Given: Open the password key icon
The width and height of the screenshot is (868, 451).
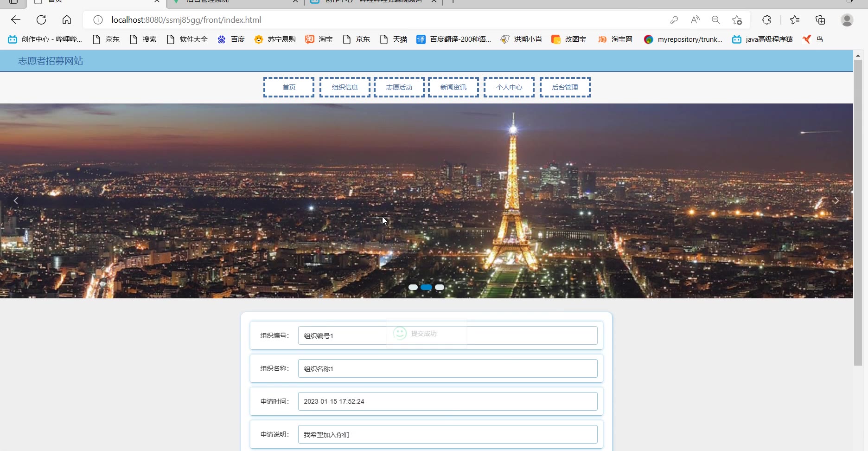Looking at the screenshot, I should point(674,20).
